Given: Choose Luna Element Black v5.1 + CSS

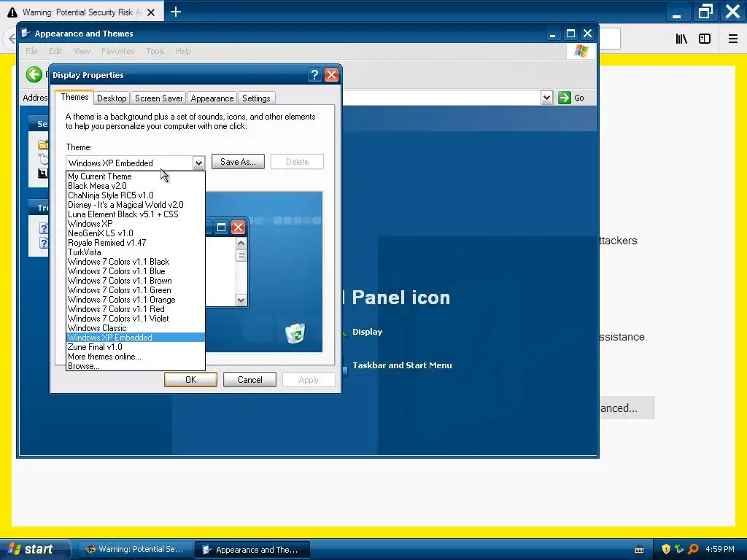Looking at the screenshot, I should 136,214.
